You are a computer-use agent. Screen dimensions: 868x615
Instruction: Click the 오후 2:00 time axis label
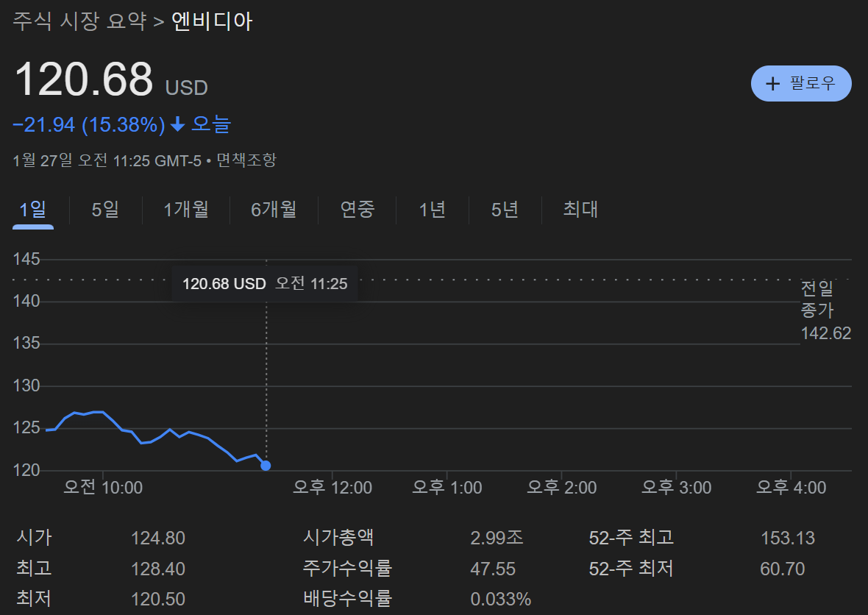(562, 488)
